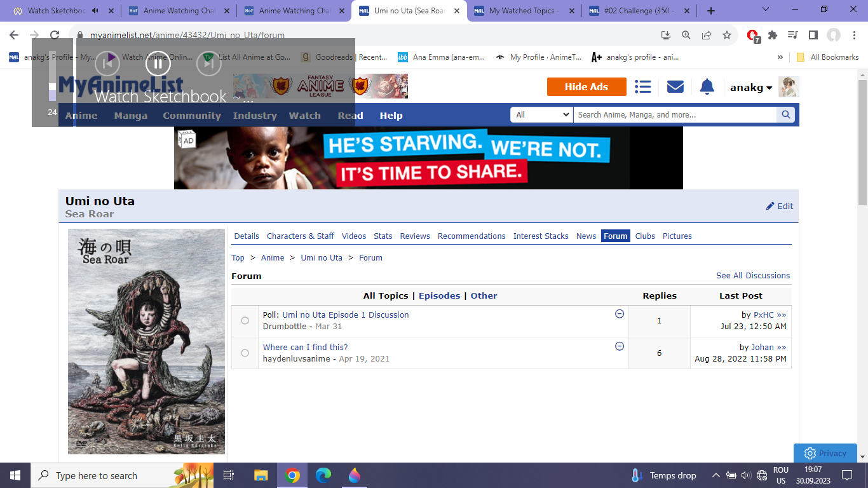Switch to My Watched Topics browser tab
The image size is (868, 488).
tap(524, 11)
